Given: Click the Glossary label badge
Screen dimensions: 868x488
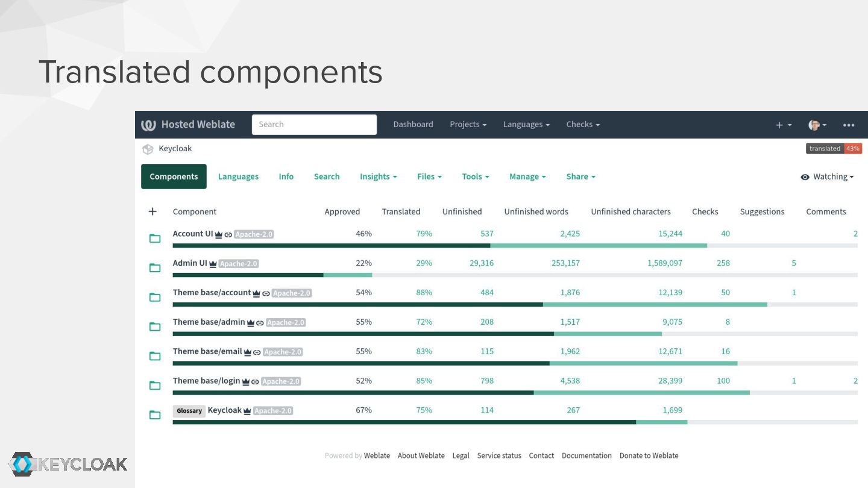Looking at the screenshot, I should coord(189,411).
